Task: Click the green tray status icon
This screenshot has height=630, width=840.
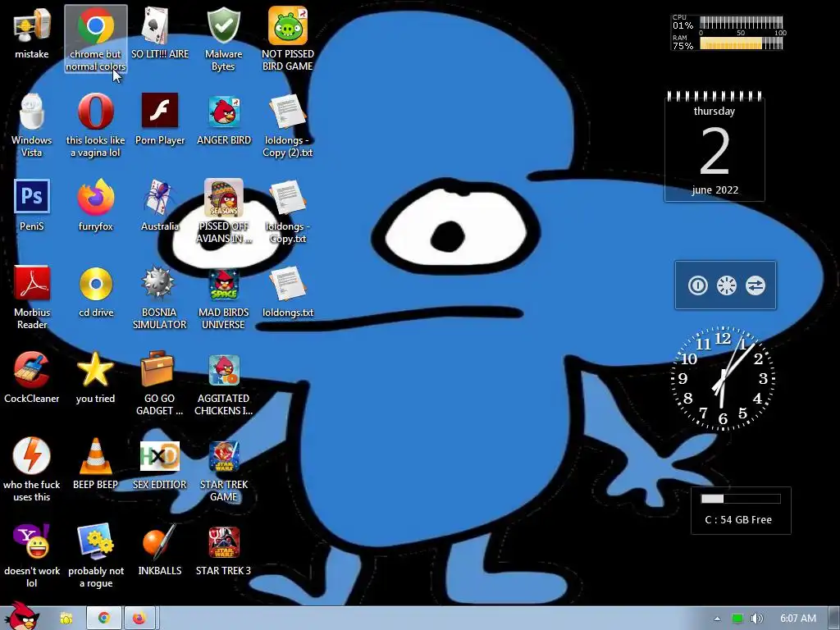Action: pos(737,619)
